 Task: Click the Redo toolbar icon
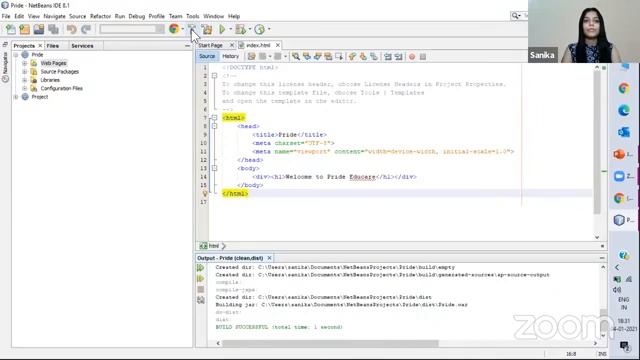(x=86, y=29)
